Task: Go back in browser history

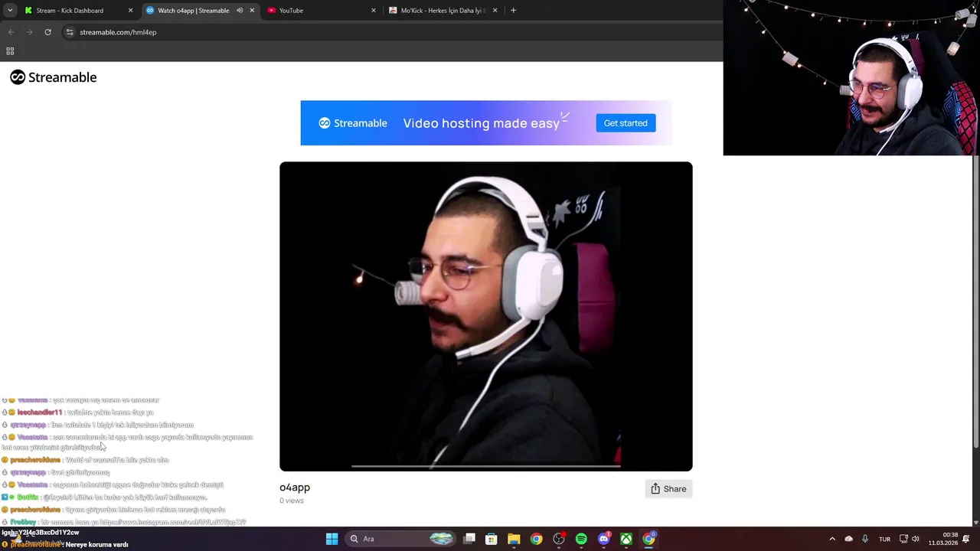Action: [11, 32]
